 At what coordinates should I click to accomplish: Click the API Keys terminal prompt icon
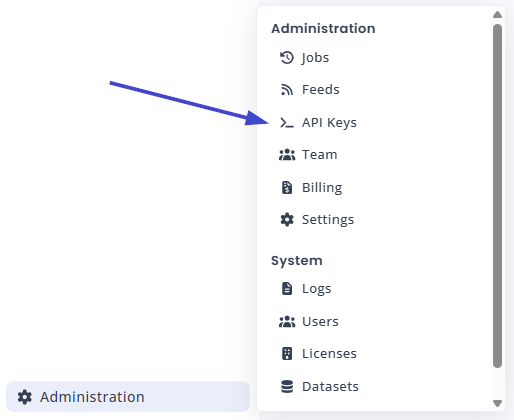287,123
